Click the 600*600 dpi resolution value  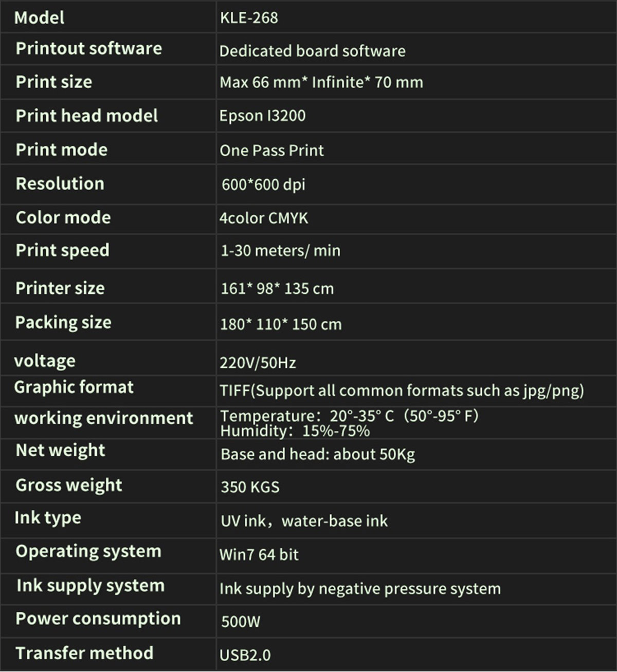(x=263, y=184)
